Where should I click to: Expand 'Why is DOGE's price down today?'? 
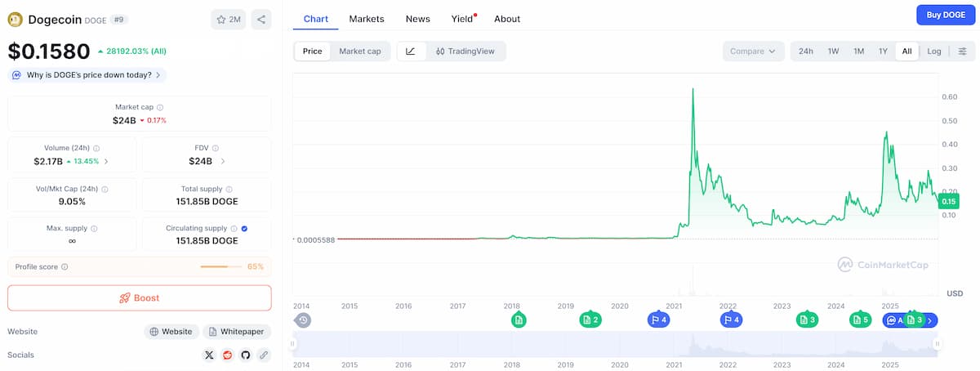click(87, 74)
